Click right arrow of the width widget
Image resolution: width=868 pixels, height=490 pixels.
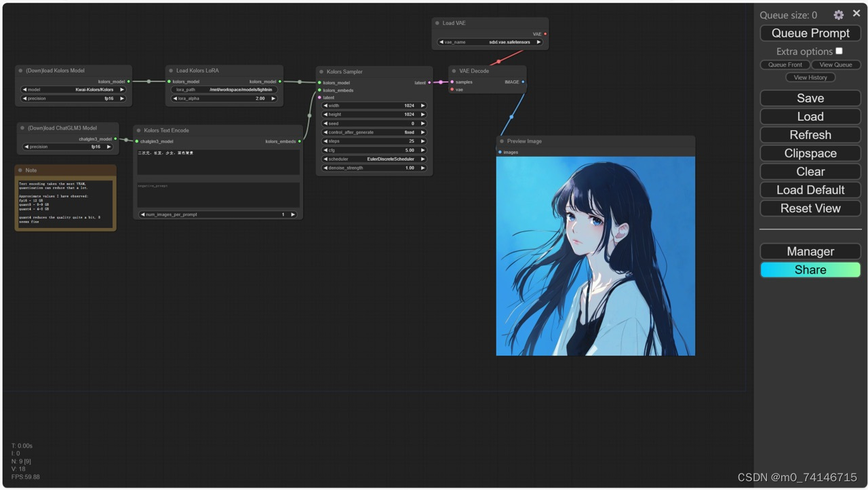[x=423, y=106]
